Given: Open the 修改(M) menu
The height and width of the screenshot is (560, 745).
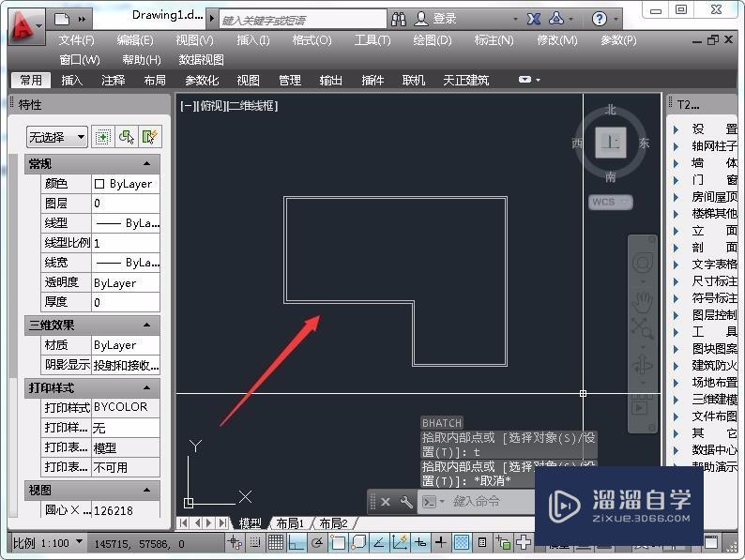Looking at the screenshot, I should coord(556,40).
